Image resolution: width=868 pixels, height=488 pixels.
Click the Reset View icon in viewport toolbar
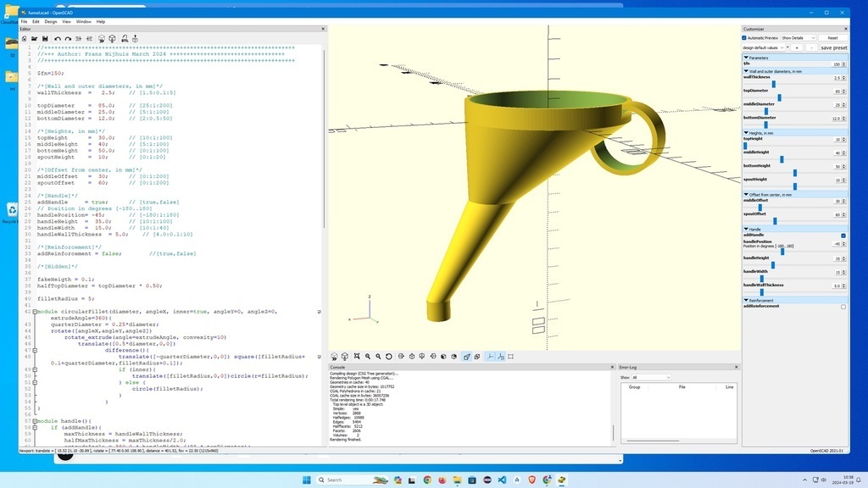[388, 357]
